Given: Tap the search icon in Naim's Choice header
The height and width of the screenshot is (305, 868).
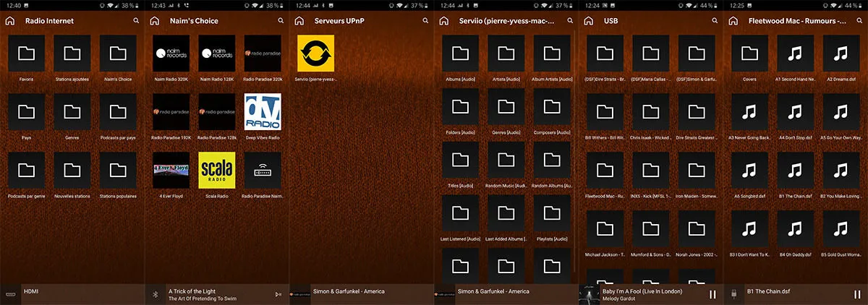Looking at the screenshot, I should pyautogui.click(x=281, y=21).
